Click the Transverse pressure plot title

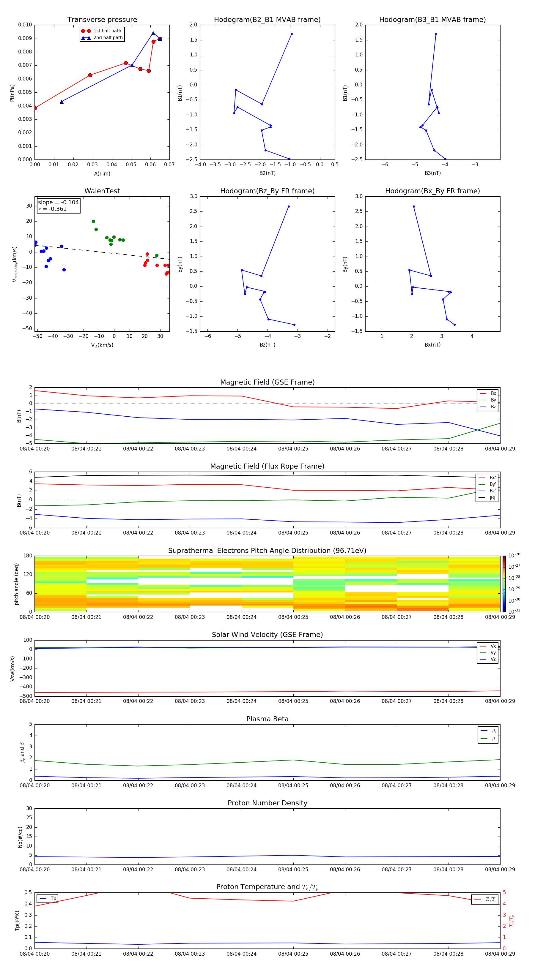pyautogui.click(x=102, y=19)
